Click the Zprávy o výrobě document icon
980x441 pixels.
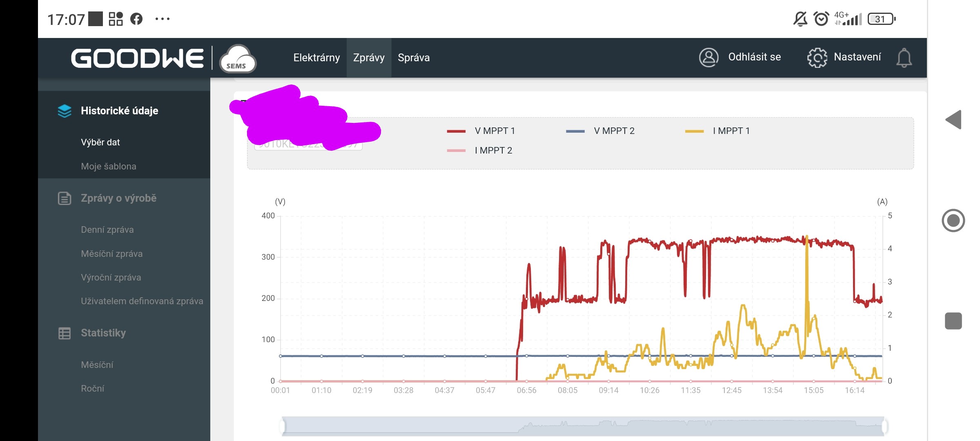pos(65,198)
